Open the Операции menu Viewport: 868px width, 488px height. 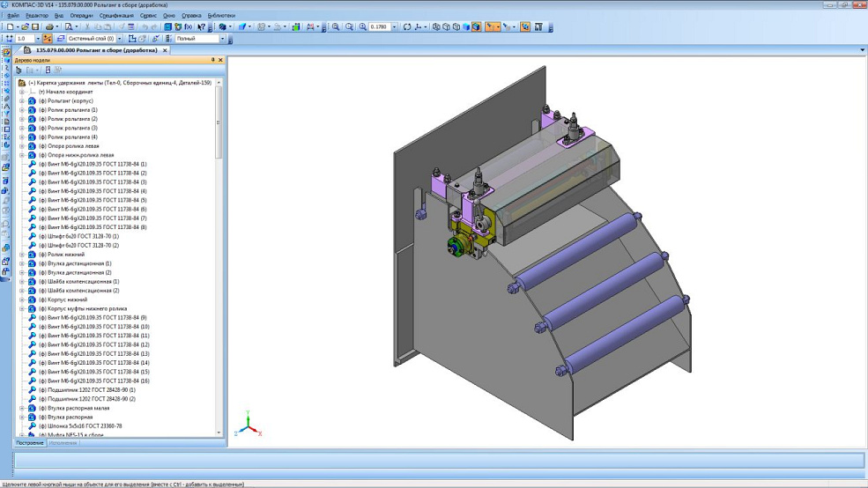coord(81,16)
